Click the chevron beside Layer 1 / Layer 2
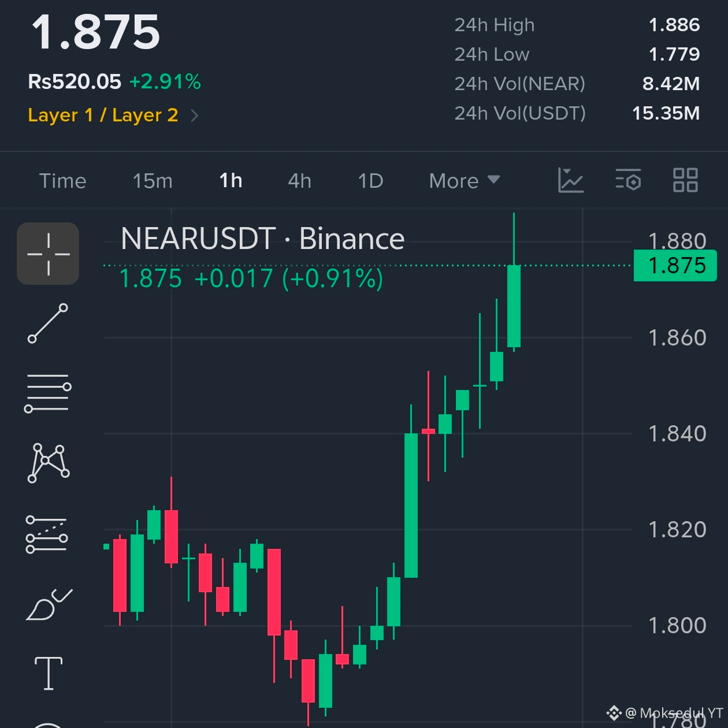This screenshot has height=728, width=728. [x=195, y=116]
